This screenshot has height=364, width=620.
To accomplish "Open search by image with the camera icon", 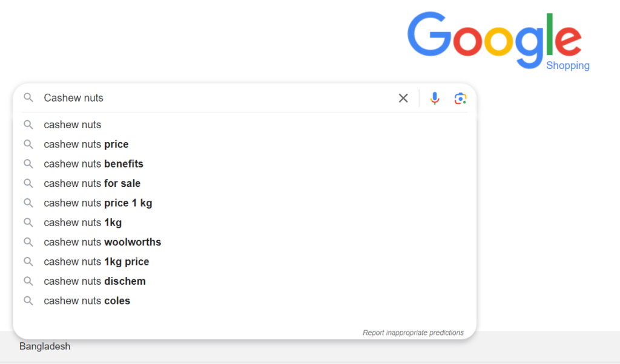I will (x=460, y=99).
